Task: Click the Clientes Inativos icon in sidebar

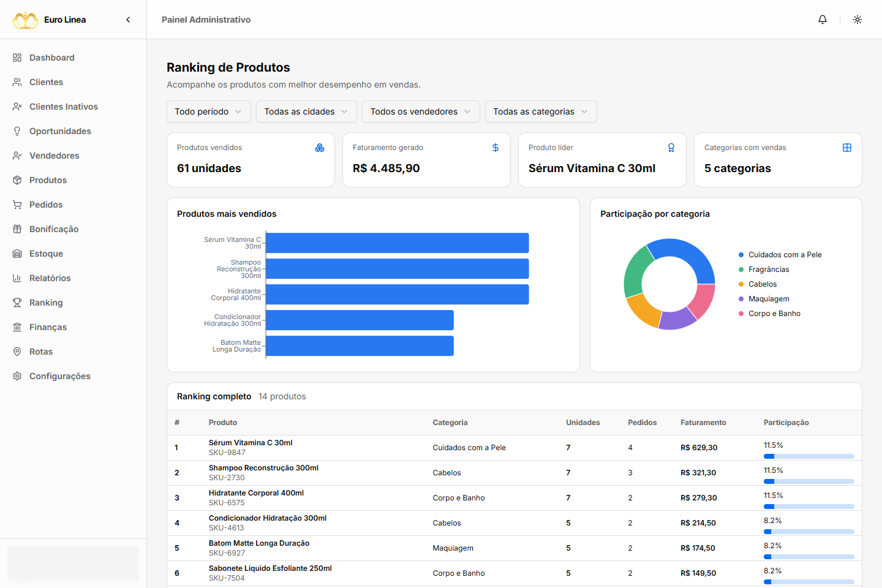Action: [17, 107]
